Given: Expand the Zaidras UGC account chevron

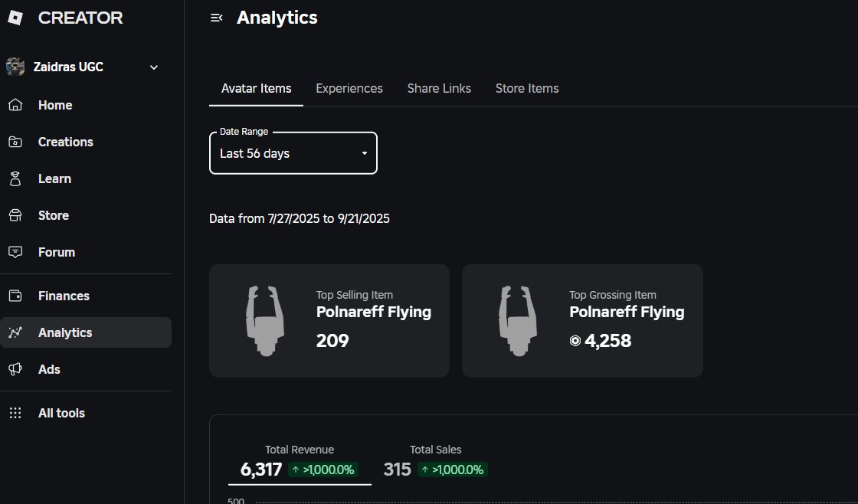Looking at the screenshot, I should (x=154, y=67).
